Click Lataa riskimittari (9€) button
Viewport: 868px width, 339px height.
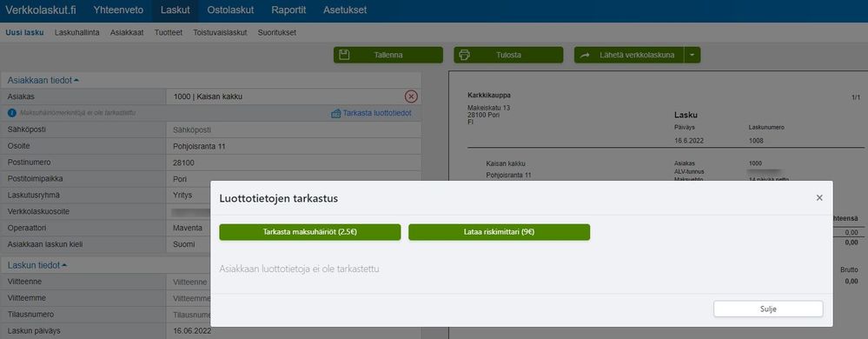point(500,232)
